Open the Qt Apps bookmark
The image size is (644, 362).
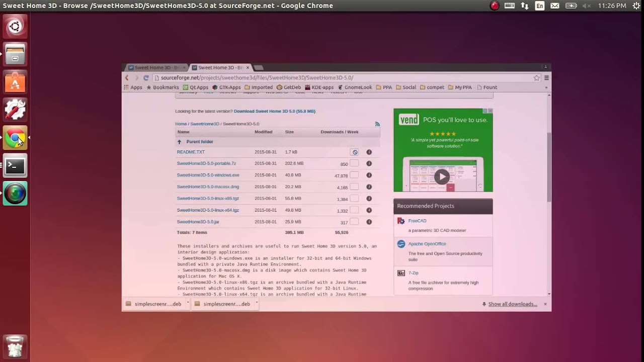(196, 87)
